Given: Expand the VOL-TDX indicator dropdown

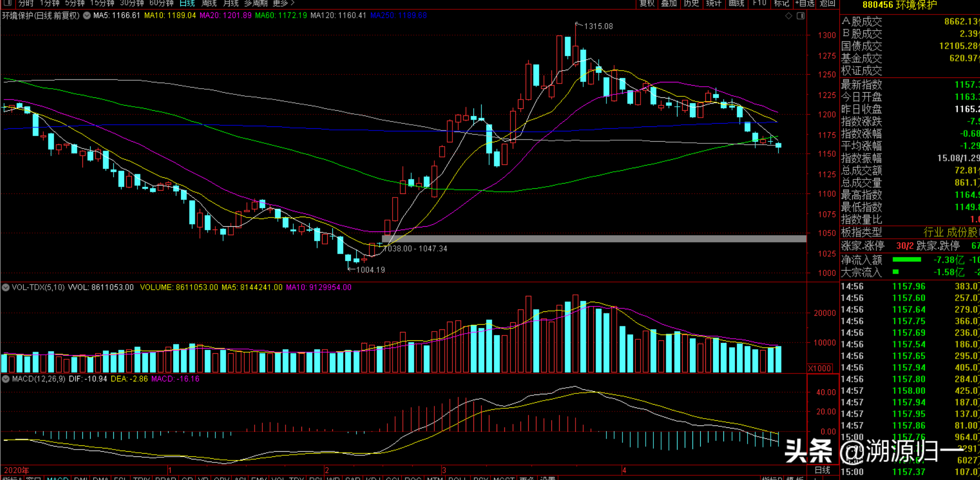Looking at the screenshot, I should tap(6, 287).
